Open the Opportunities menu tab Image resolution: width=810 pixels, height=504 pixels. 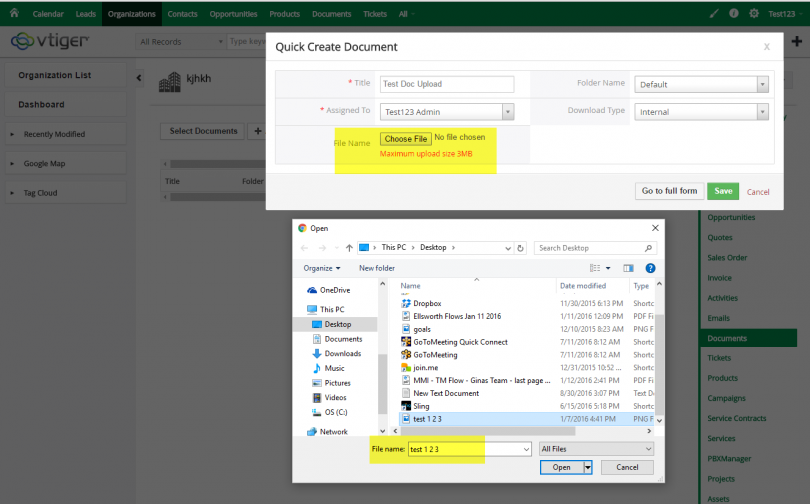233,14
